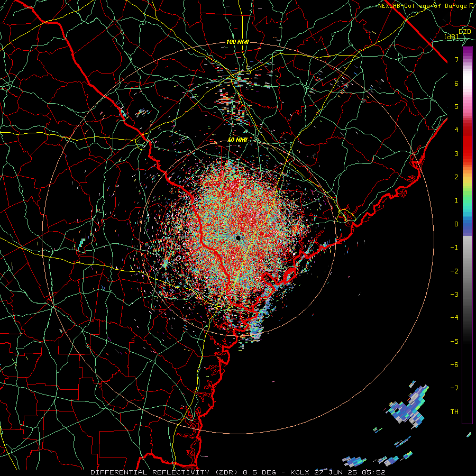Viewport: 476px width, 476px height.
Task: Click the 0 value on the color scale
Action: (x=456, y=224)
